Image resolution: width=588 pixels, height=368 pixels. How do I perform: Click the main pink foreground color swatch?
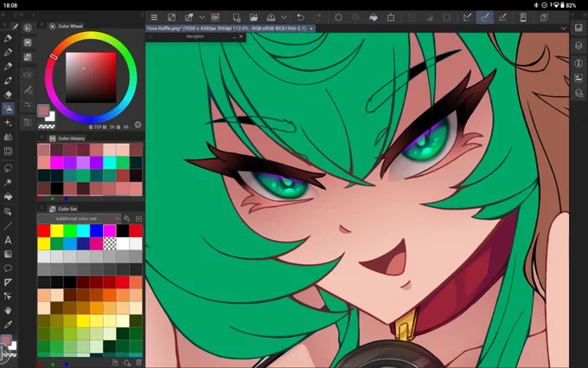point(43,111)
